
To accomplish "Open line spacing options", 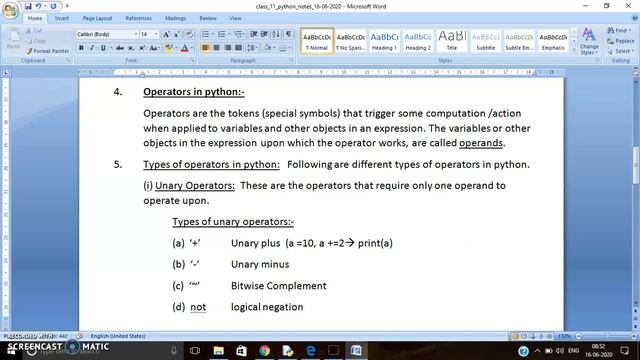I will point(252,48).
